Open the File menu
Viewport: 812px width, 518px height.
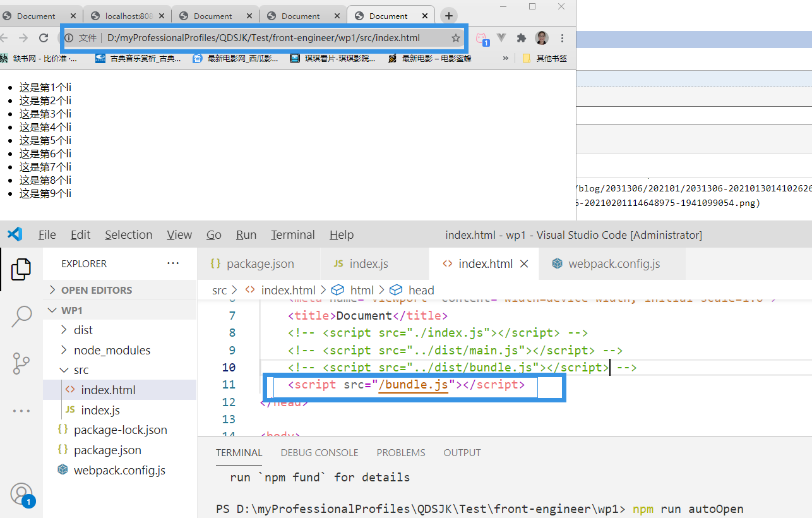click(x=47, y=235)
